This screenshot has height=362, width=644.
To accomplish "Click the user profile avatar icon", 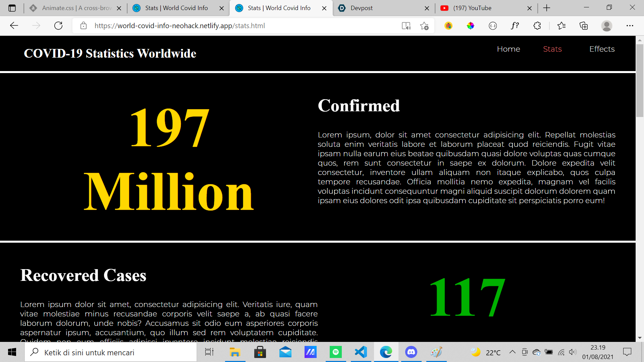I will pyautogui.click(x=606, y=26).
